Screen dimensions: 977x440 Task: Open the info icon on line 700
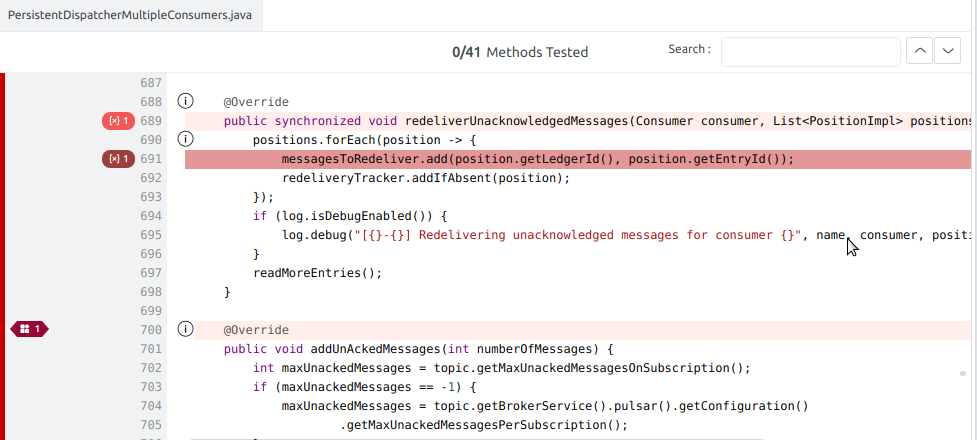[x=185, y=329]
